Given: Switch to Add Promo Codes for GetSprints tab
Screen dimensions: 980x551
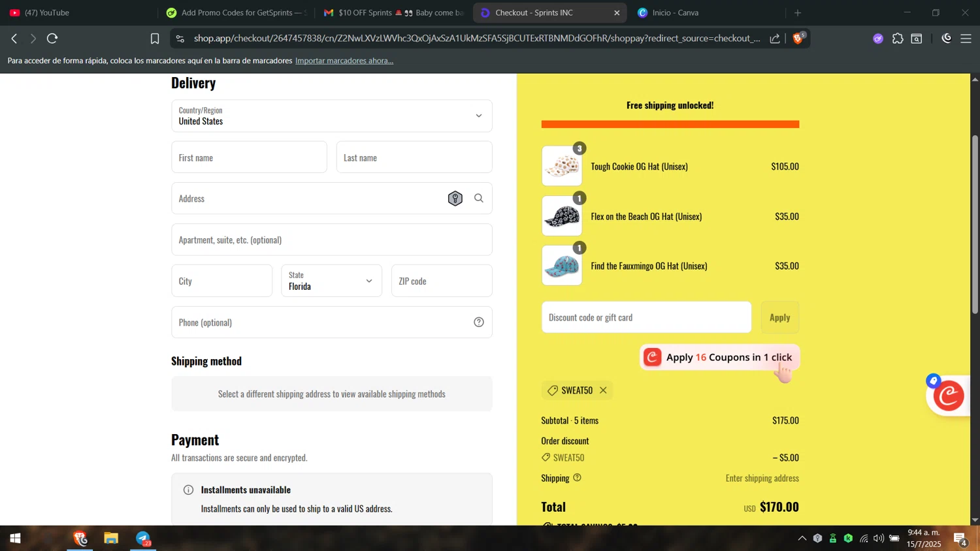Looking at the screenshot, I should 236,12.
